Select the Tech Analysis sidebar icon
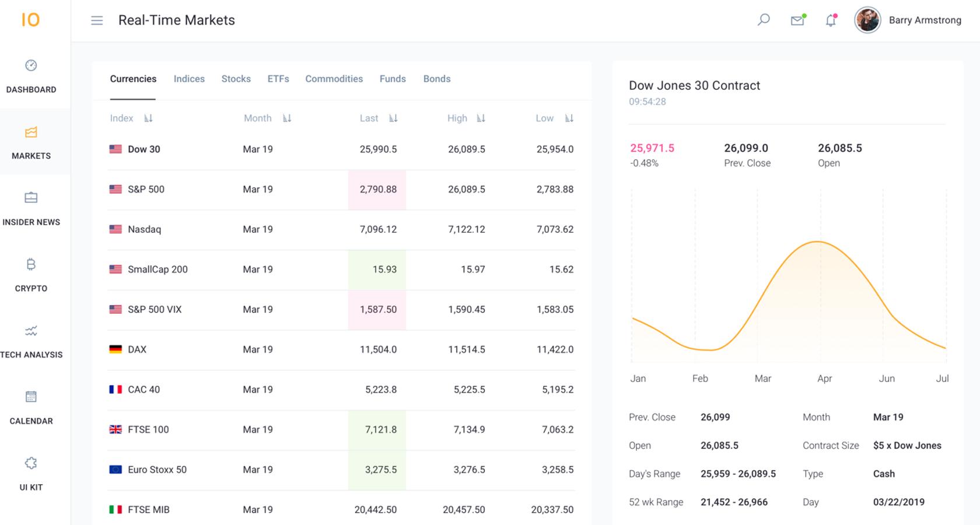980x525 pixels. [32, 339]
